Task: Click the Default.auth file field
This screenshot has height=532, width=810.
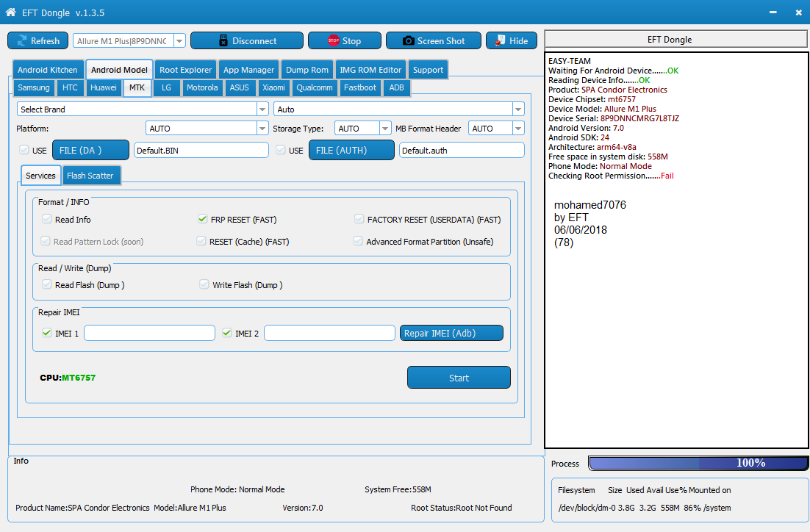Action: pos(462,151)
